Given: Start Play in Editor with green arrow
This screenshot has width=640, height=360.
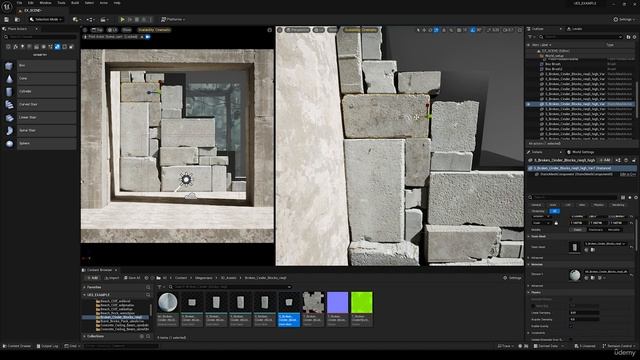Looking at the screenshot, I should pyautogui.click(x=122, y=19).
